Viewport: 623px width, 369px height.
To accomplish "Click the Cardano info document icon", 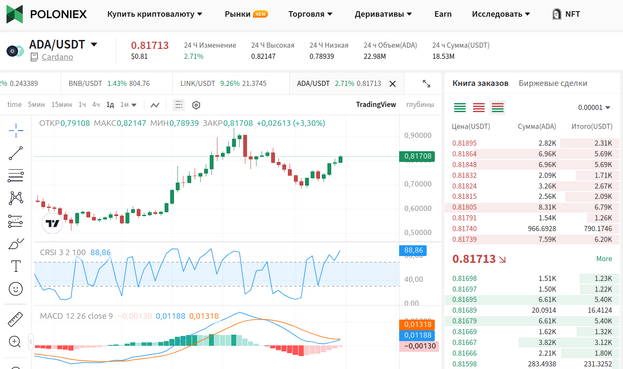I will [34, 57].
